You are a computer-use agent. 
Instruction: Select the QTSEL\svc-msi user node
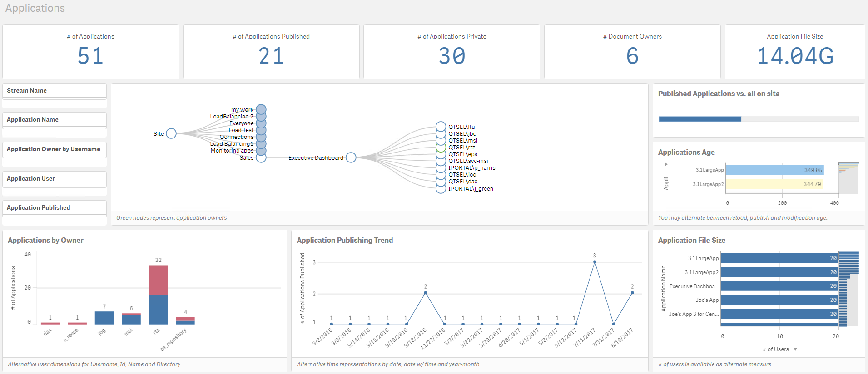click(x=441, y=161)
